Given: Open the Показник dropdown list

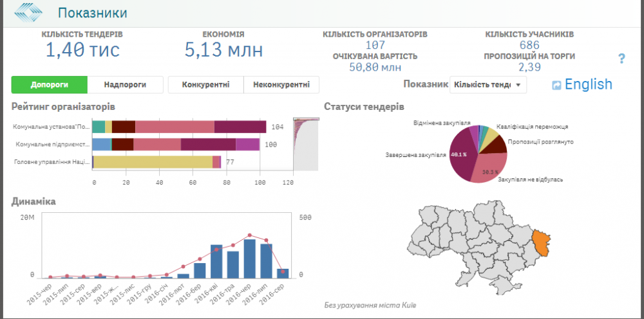Looking at the screenshot, I should (x=488, y=84).
